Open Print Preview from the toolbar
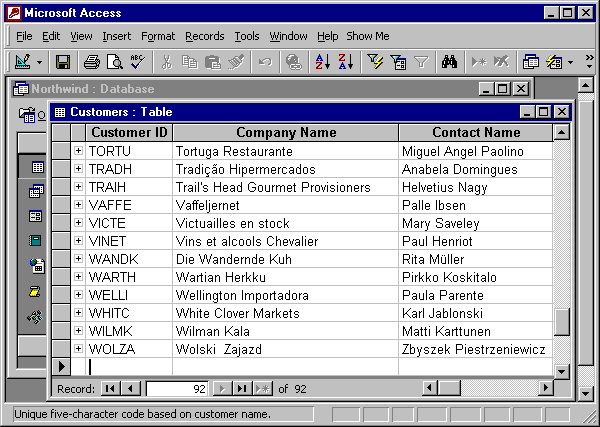The height and width of the screenshot is (427, 600). [114, 62]
